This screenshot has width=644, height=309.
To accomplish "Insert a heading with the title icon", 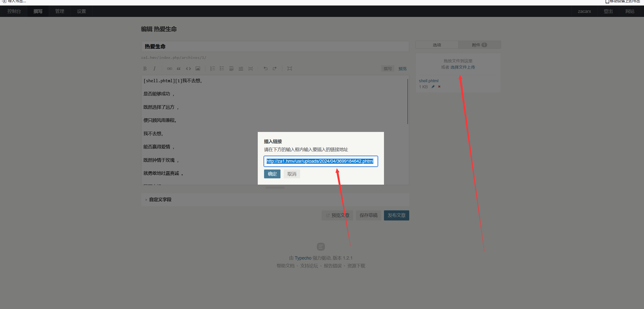I will click(x=231, y=69).
